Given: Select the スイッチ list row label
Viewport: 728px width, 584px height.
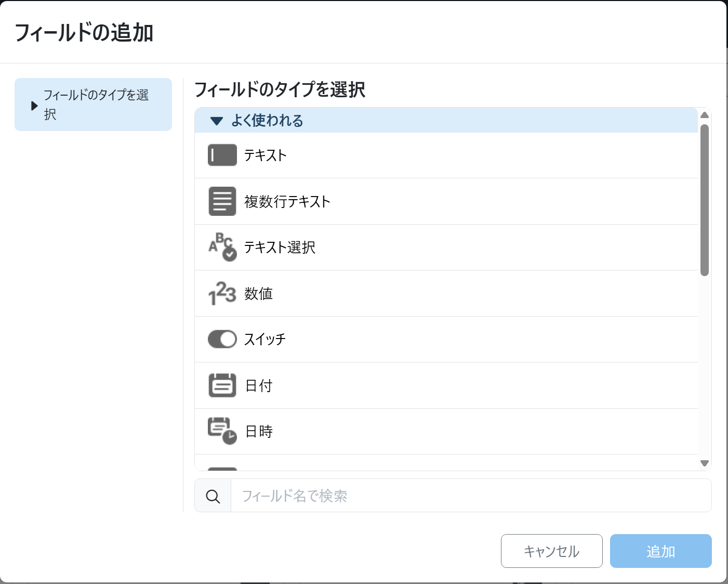Looking at the screenshot, I should click(x=265, y=340).
